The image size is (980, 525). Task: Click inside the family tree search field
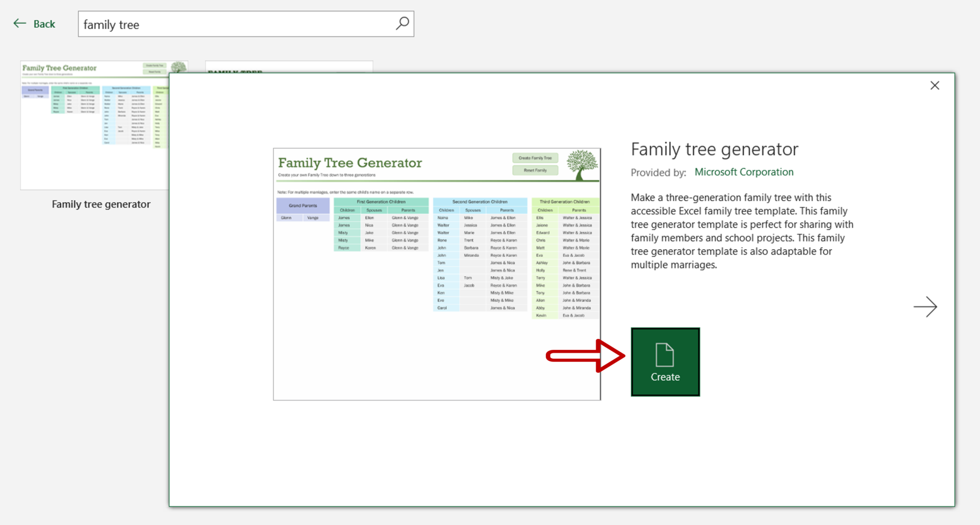coord(215,23)
